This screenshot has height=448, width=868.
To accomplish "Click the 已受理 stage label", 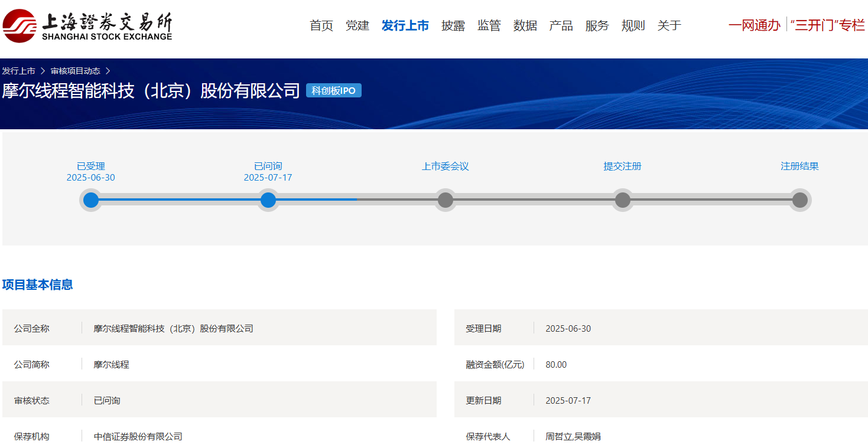I will (91, 166).
